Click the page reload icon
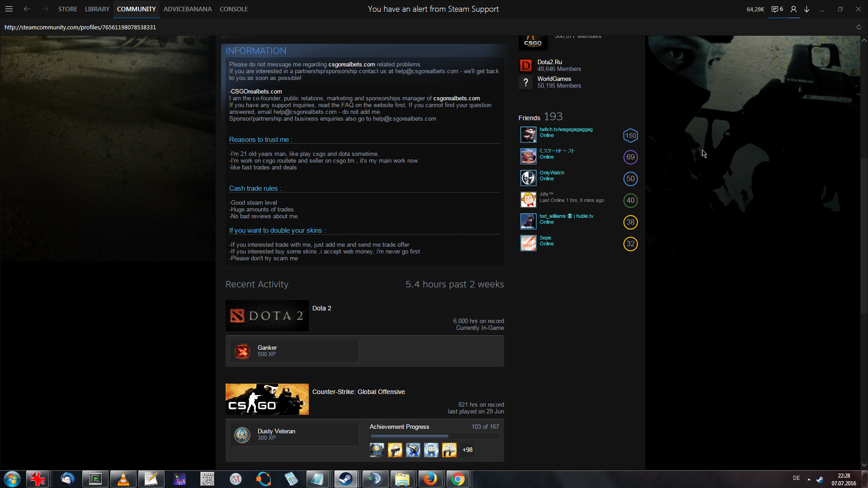 859,27
